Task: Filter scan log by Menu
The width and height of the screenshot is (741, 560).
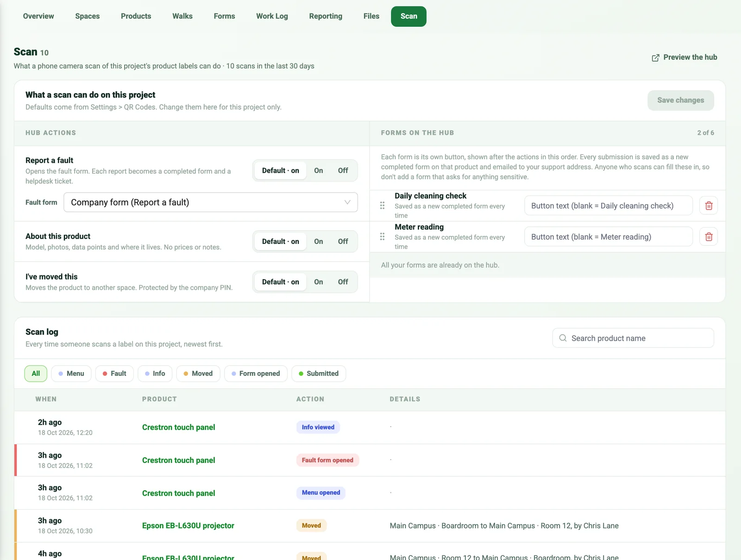Action: point(71,373)
